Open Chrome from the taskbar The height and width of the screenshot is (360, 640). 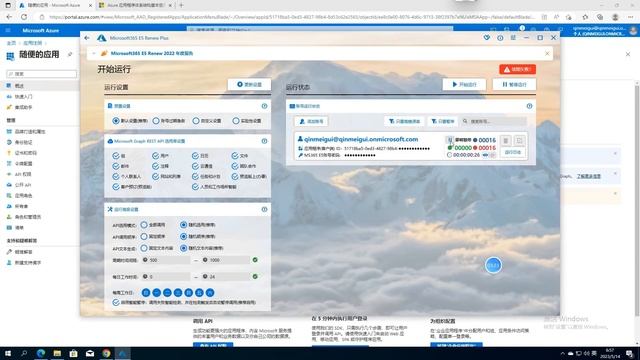pyautogui.click(x=106, y=353)
